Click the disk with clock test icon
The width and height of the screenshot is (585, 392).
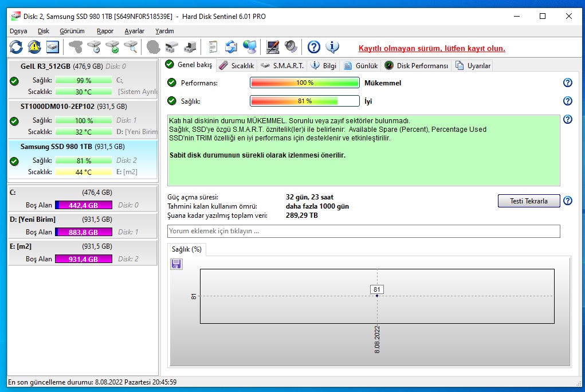pyautogui.click(x=95, y=47)
